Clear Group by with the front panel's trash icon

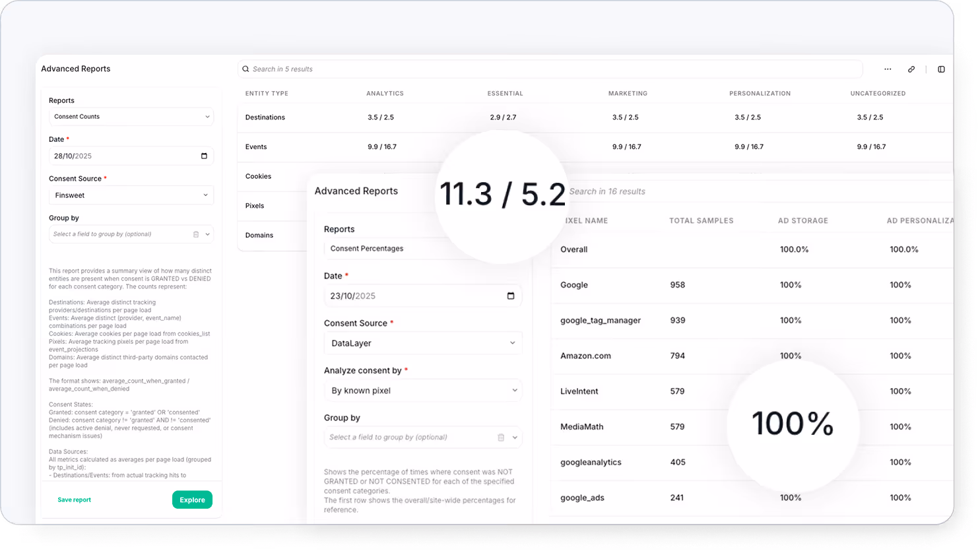(x=501, y=438)
